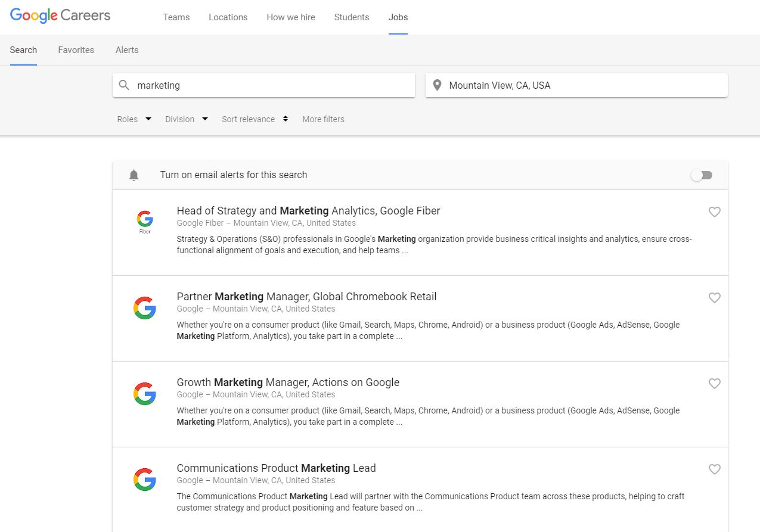Open Communications Product Marketing Lead listing

point(277,468)
